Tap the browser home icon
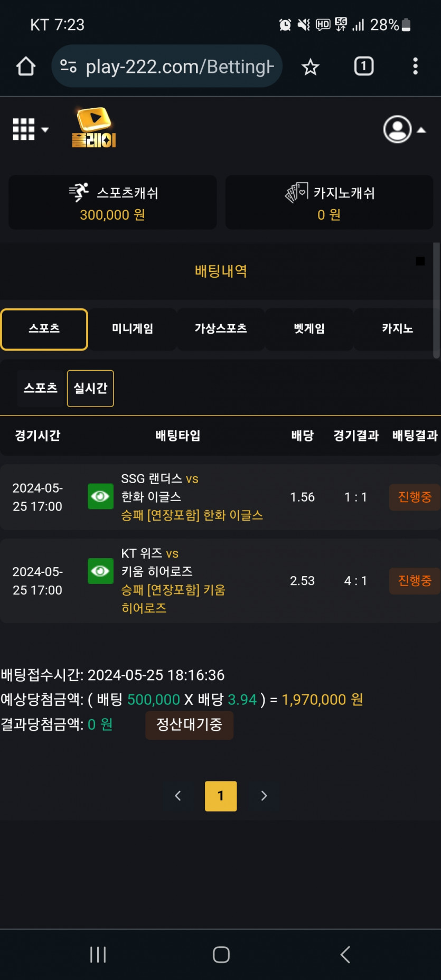The image size is (441, 980). [x=26, y=67]
